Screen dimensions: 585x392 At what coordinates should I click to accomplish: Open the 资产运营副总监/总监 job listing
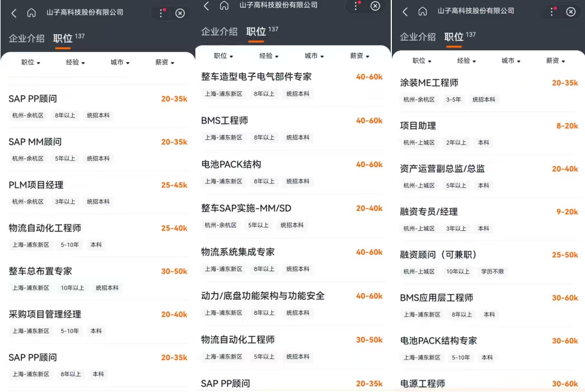[x=489, y=176]
